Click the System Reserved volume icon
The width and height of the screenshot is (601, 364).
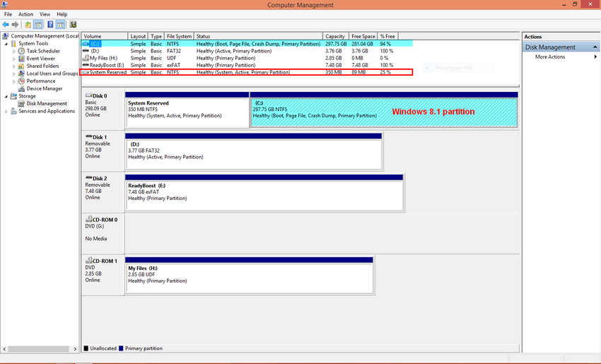pos(86,72)
